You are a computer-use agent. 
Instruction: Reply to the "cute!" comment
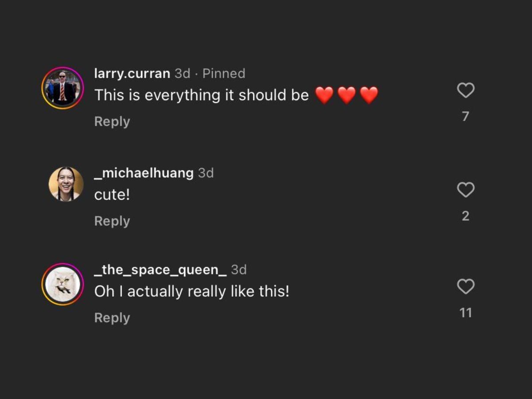[112, 221]
